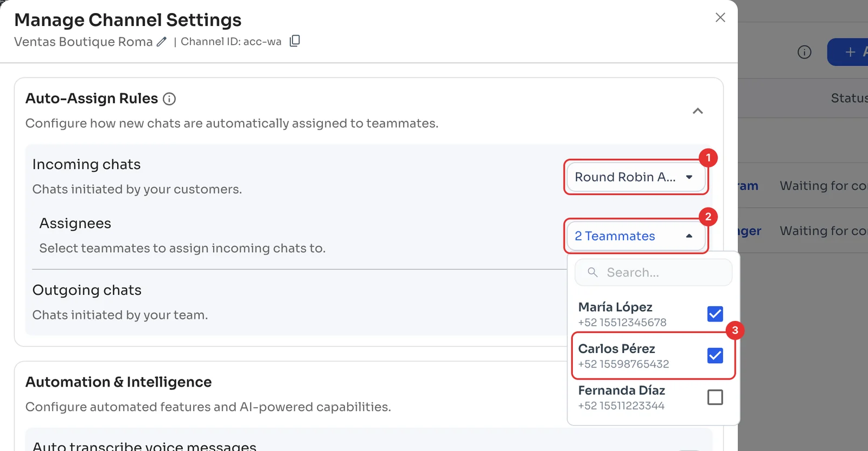This screenshot has width=868, height=451.
Task: Open the Round Robin assignment dropdown
Action: [636, 177]
